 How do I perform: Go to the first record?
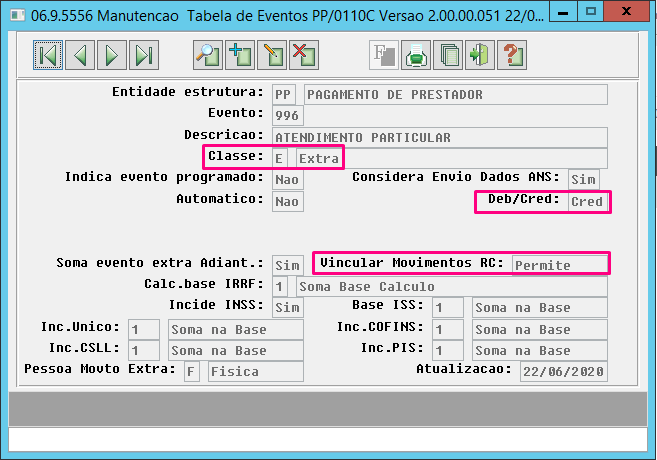click(48, 55)
